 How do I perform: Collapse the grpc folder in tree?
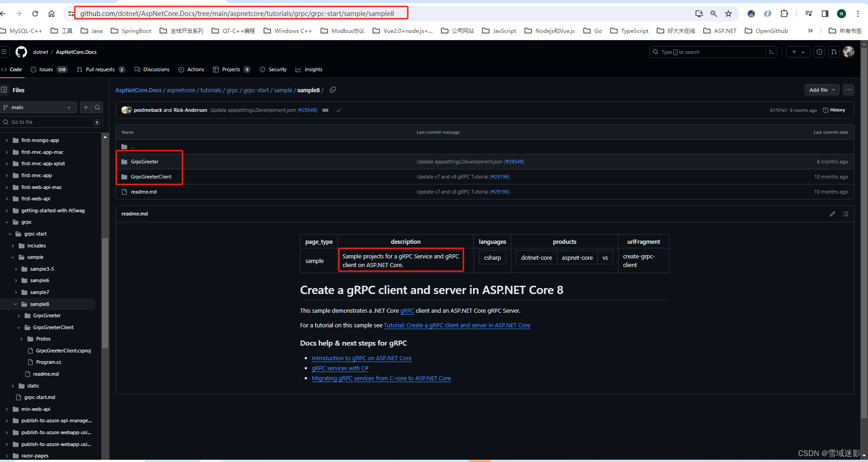6,222
